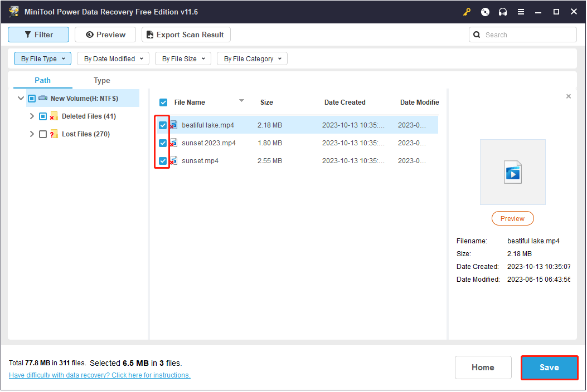Click the Home button
This screenshot has width=587, height=392.
483,367
